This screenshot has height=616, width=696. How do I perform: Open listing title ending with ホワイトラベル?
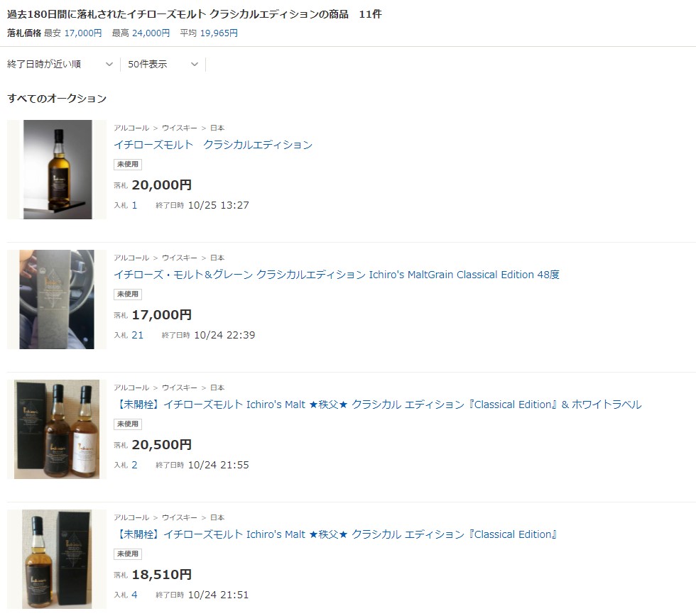[x=378, y=405]
